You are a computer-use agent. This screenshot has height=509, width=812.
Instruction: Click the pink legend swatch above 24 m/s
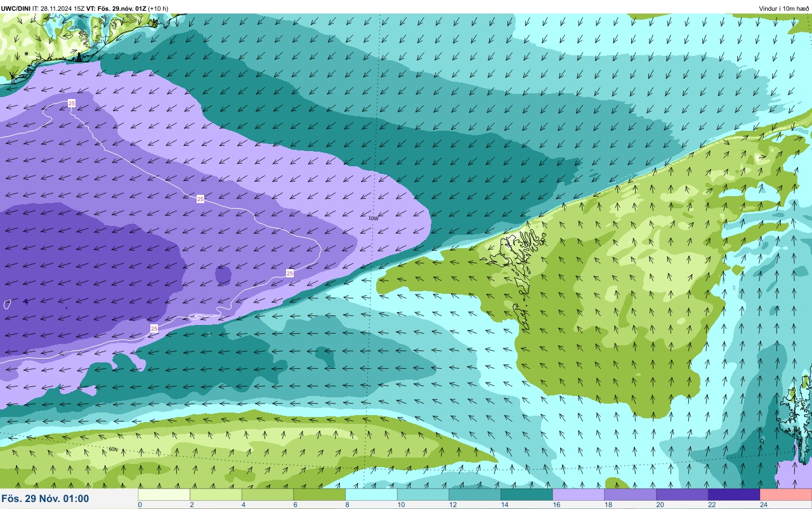pyautogui.click(x=786, y=494)
